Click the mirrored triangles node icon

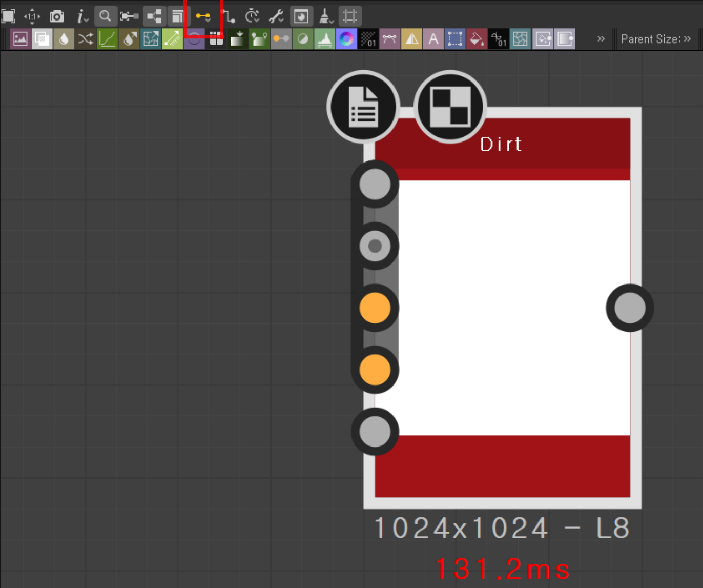(x=411, y=39)
